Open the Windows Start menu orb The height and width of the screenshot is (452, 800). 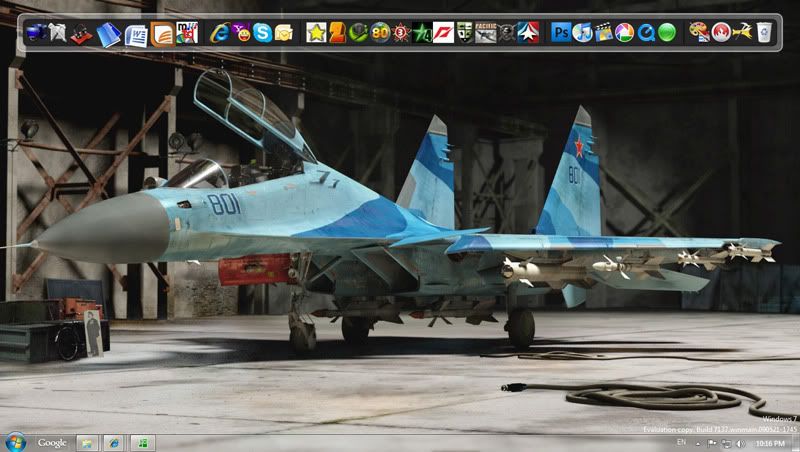tap(15, 442)
